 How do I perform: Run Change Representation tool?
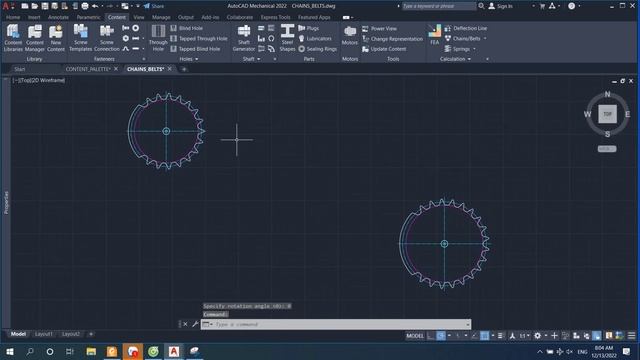(x=393, y=39)
